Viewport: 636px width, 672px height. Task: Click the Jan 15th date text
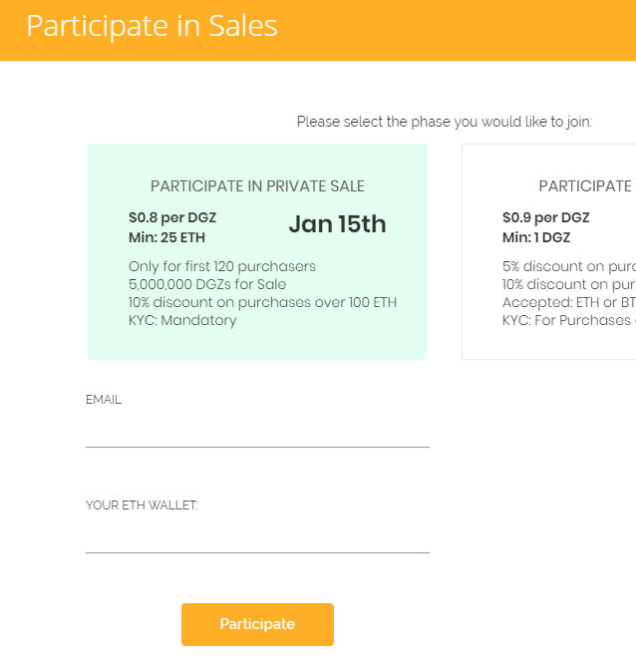click(337, 224)
